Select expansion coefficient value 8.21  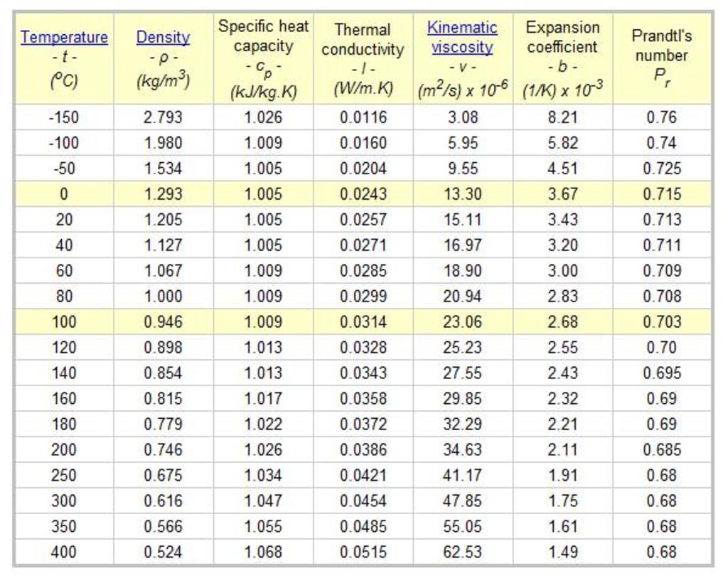coord(562,117)
